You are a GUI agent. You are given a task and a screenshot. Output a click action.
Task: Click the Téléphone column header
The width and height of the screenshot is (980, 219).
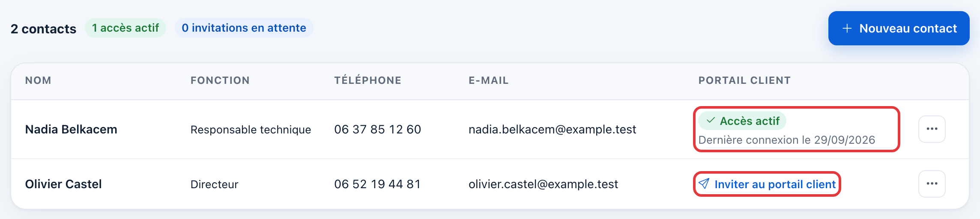pyautogui.click(x=367, y=80)
